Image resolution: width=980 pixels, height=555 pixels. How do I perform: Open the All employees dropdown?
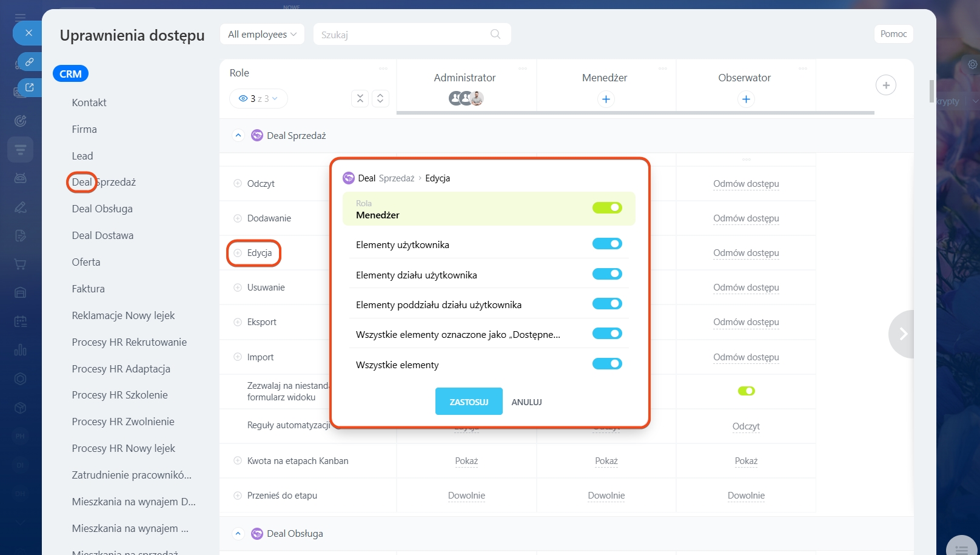262,35
